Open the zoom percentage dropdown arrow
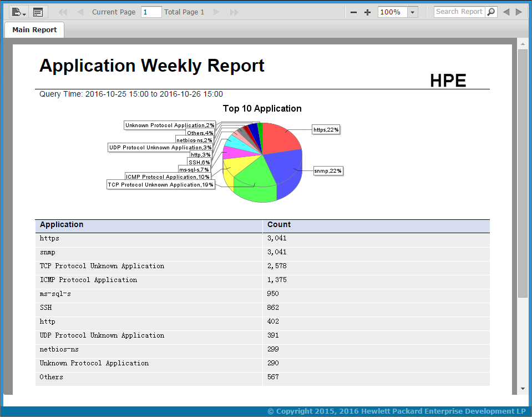 (x=413, y=12)
